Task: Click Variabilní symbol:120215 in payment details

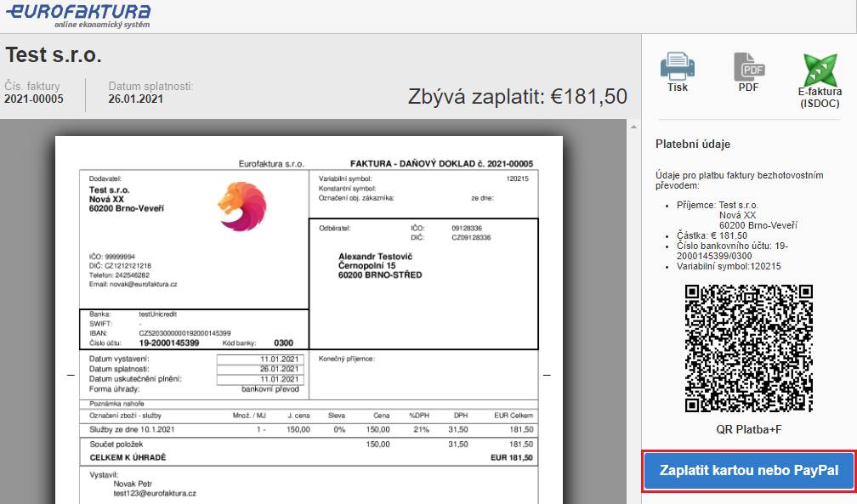Action: tap(729, 266)
